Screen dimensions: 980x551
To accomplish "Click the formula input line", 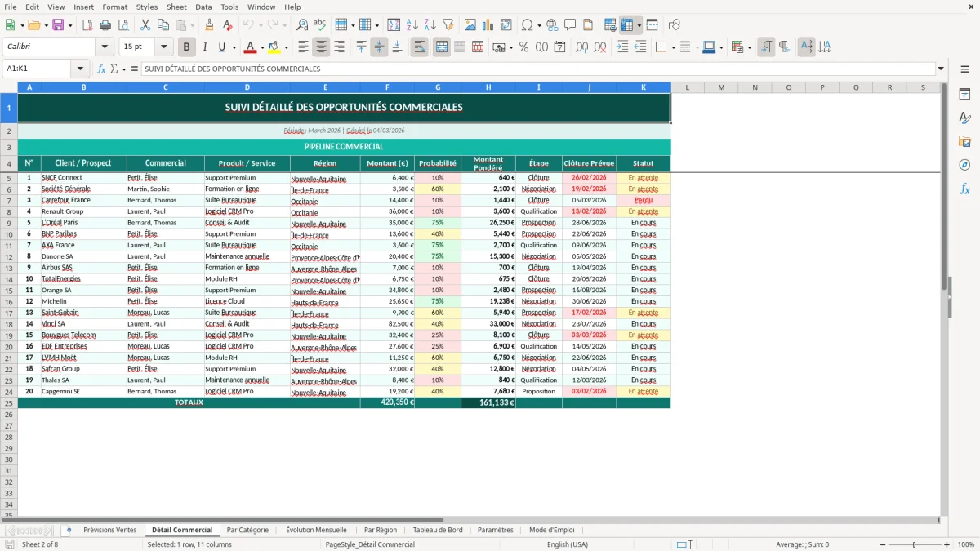I will [538, 69].
